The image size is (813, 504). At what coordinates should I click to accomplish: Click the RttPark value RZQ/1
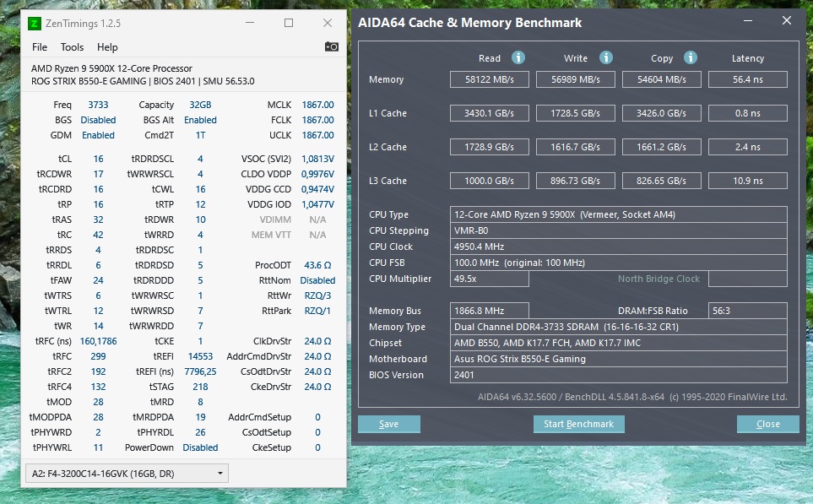[x=317, y=311]
